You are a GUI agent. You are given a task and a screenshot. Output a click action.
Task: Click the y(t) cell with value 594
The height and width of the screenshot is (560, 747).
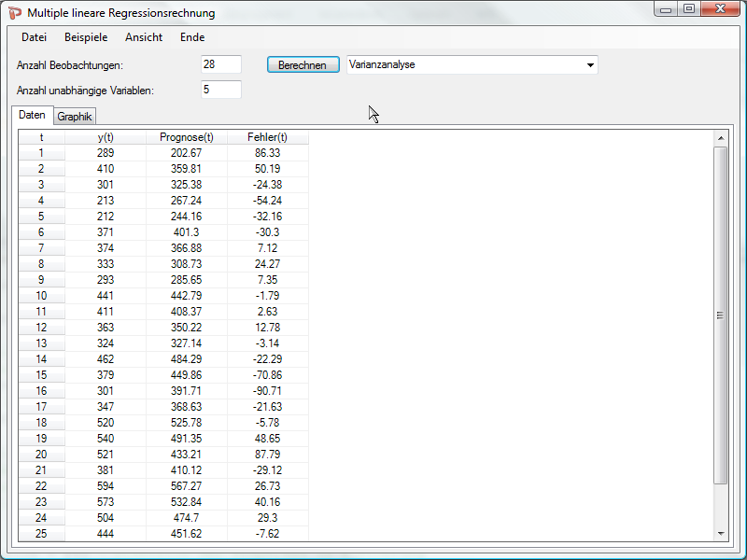105,486
